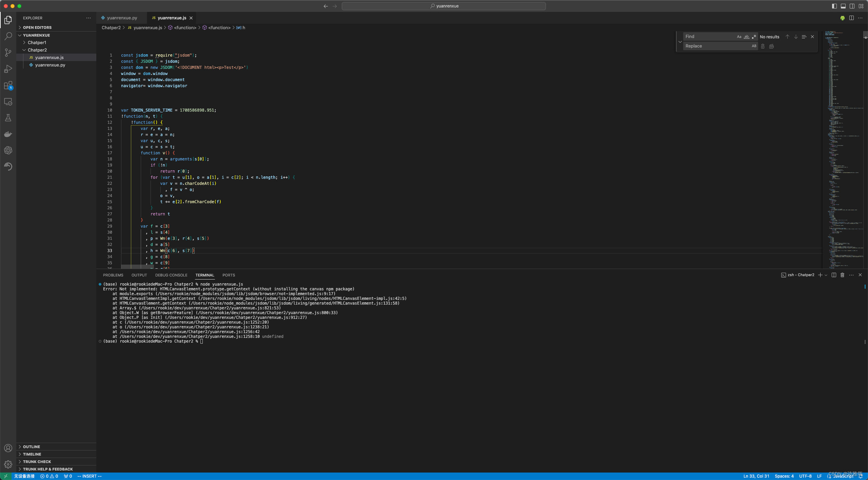Click errors and warnings status count

point(49,476)
